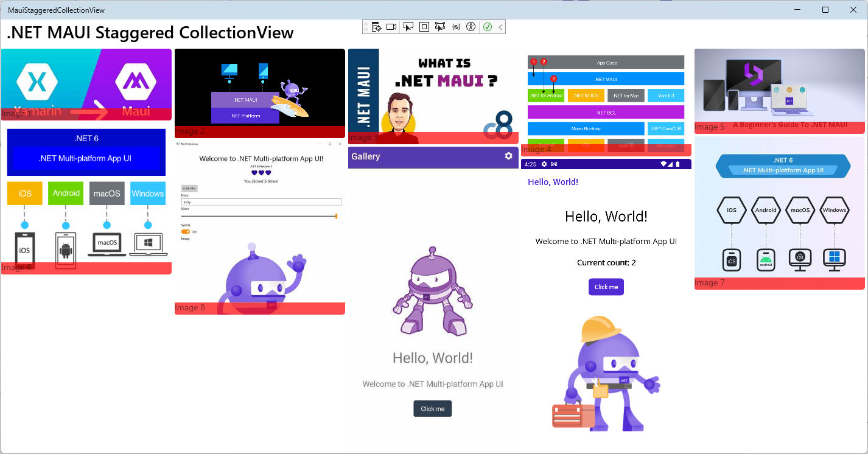Open Go to Live Visual Tree
Image resolution: width=868 pixels, height=454 pixels.
[376, 27]
